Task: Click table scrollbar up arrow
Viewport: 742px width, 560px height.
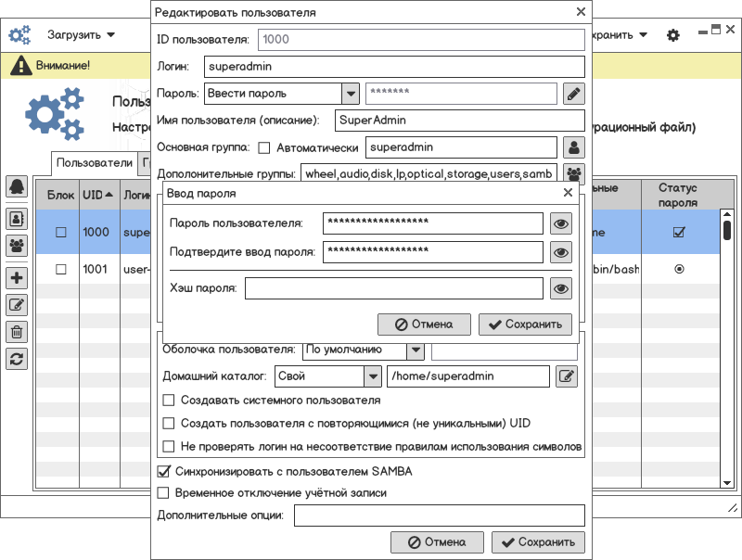Action: (x=727, y=214)
